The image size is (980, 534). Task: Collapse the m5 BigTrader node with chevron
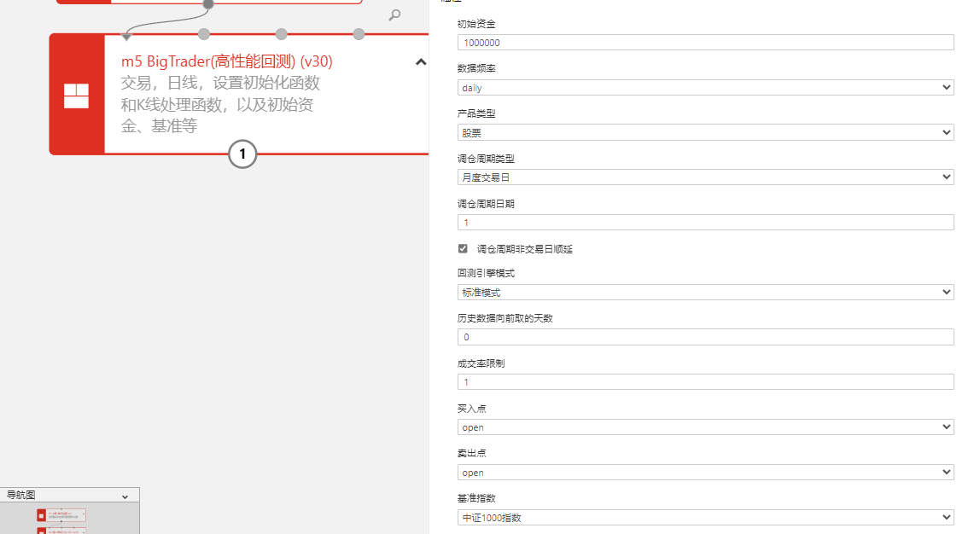(420, 61)
